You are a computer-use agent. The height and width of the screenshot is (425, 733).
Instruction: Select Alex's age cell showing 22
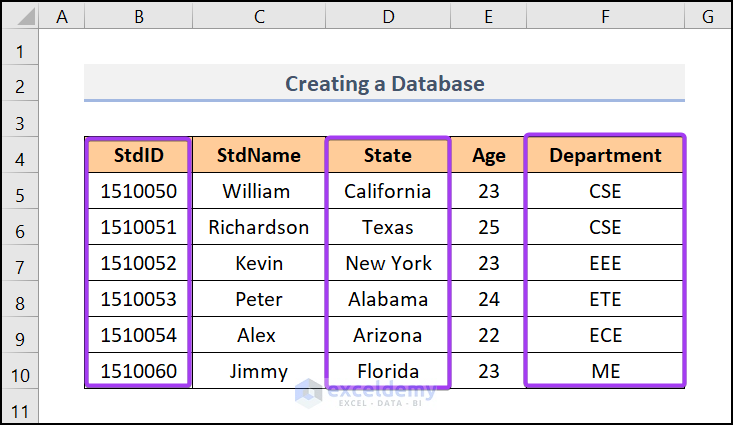coord(489,335)
